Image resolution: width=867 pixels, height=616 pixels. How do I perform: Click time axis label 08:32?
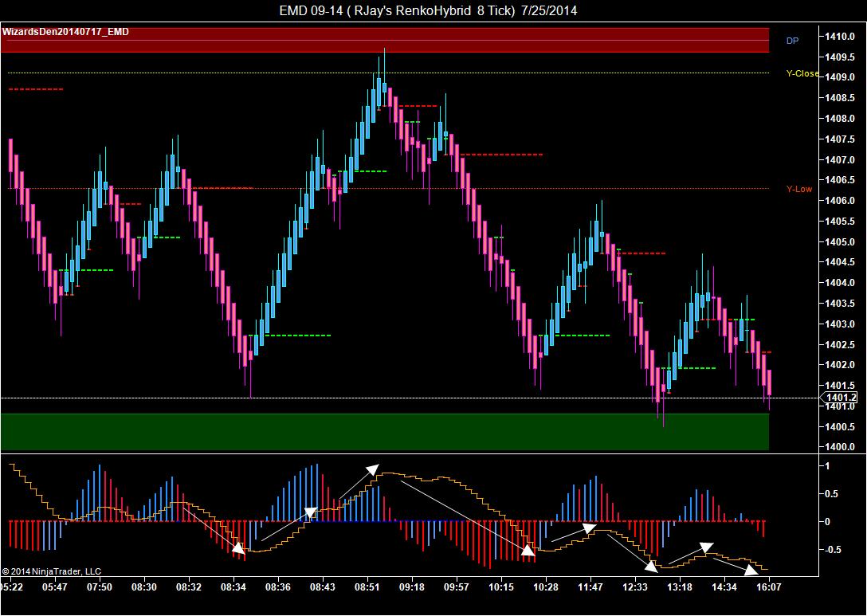189,587
